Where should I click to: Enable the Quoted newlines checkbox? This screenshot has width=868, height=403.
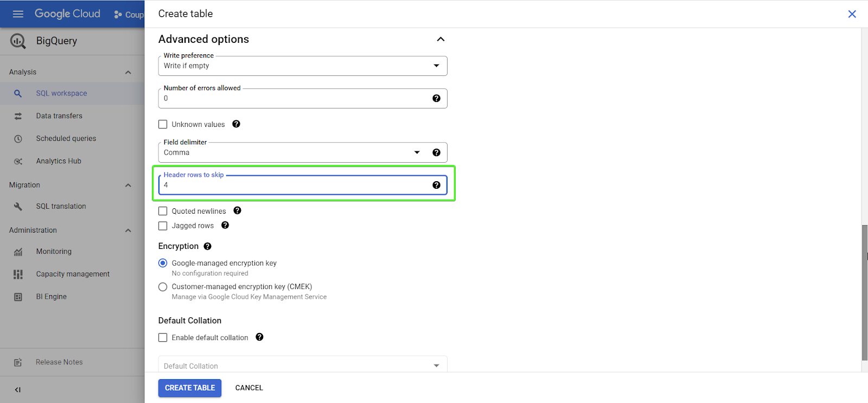coord(163,211)
